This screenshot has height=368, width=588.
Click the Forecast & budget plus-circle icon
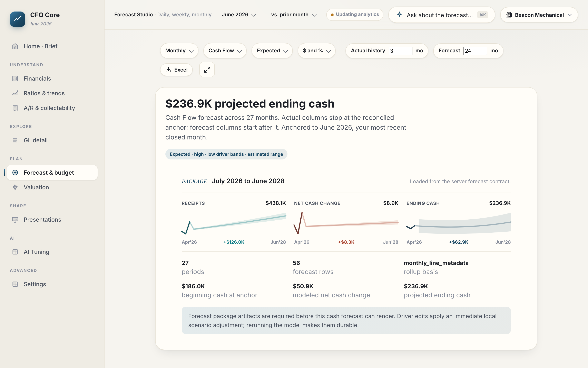tap(15, 173)
